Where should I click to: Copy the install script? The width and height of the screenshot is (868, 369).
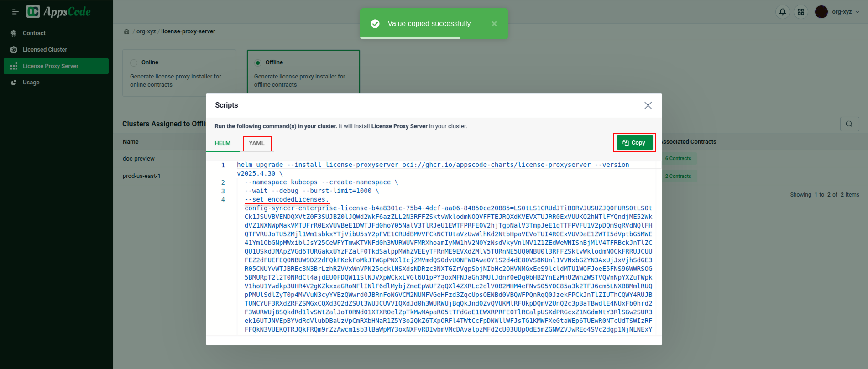634,143
